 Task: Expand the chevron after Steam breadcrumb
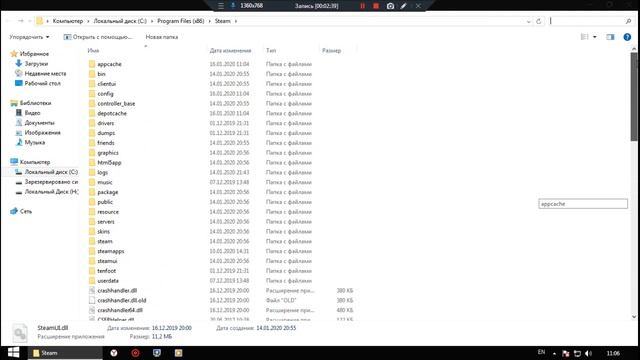coord(236,21)
